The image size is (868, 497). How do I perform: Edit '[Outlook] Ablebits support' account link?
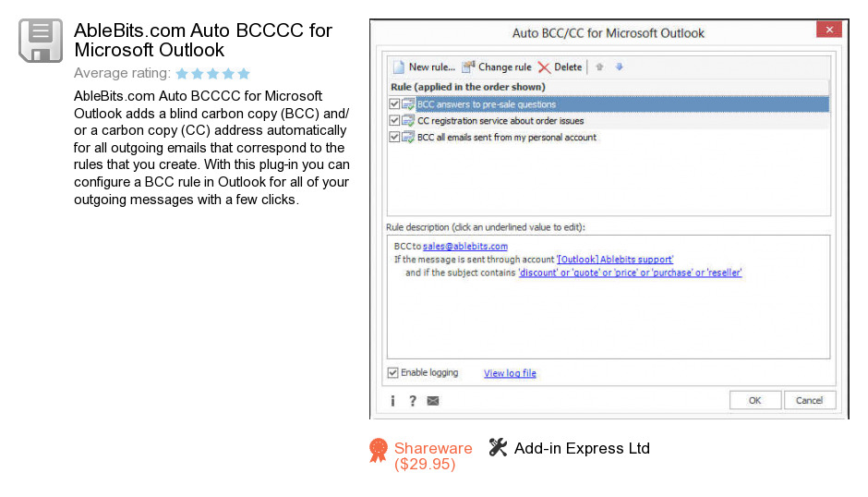pyautogui.click(x=614, y=260)
